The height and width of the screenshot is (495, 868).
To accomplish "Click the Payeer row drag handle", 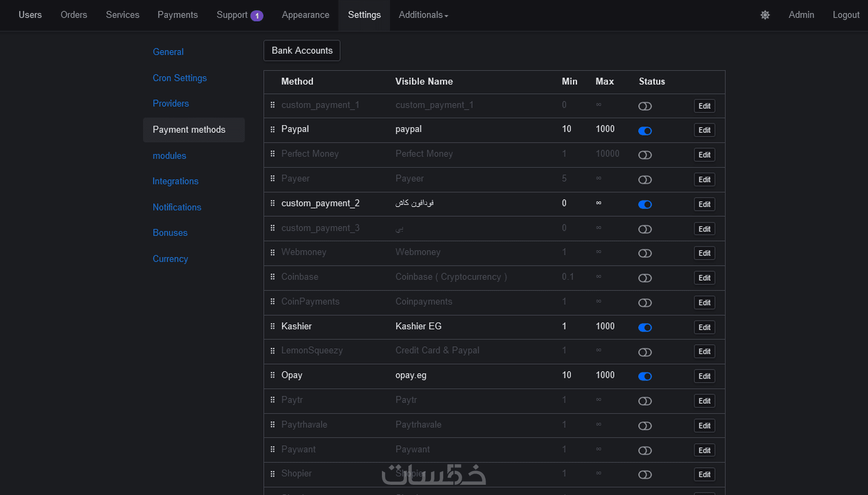I will (x=273, y=179).
